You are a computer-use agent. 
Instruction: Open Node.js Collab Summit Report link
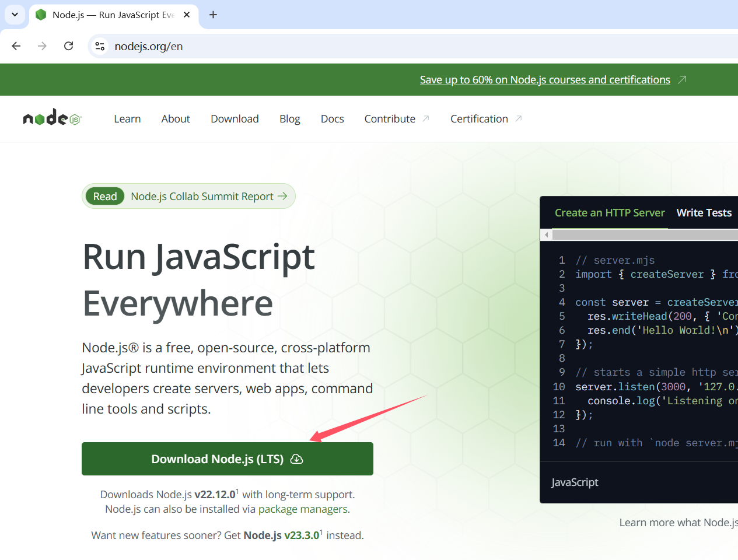tap(209, 196)
